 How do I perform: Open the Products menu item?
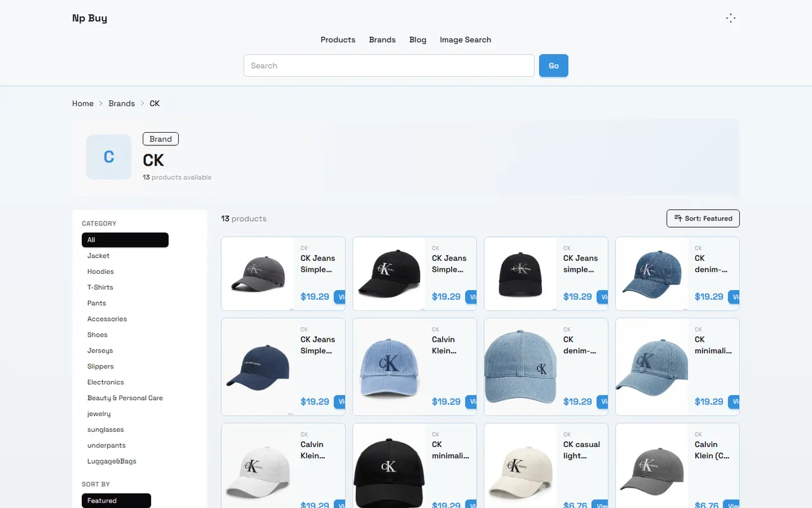[x=337, y=39]
